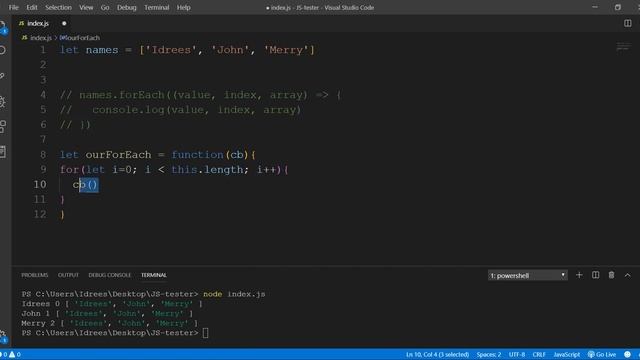Maximize the panel with the chevron
The height and width of the screenshot is (360, 640).
(627, 276)
